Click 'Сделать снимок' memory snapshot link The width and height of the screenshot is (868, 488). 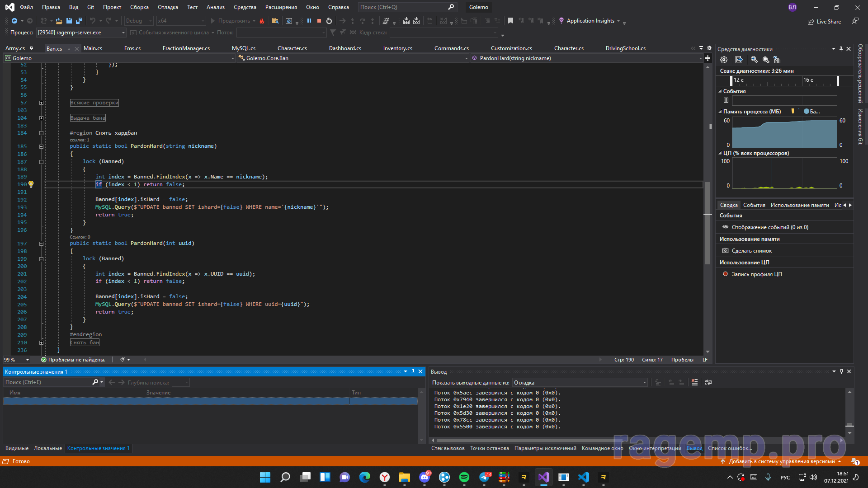pyautogui.click(x=751, y=251)
